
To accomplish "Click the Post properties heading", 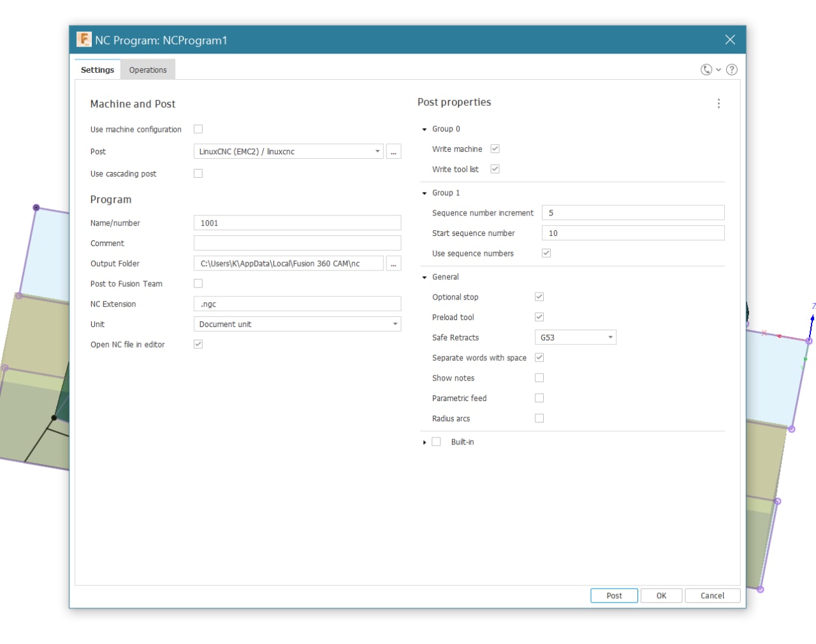I will click(x=454, y=102).
